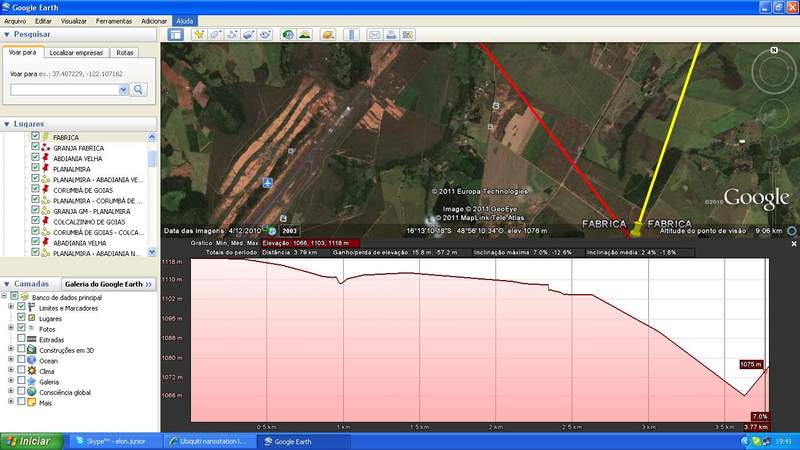Click inside the Voar para search field

[64, 90]
